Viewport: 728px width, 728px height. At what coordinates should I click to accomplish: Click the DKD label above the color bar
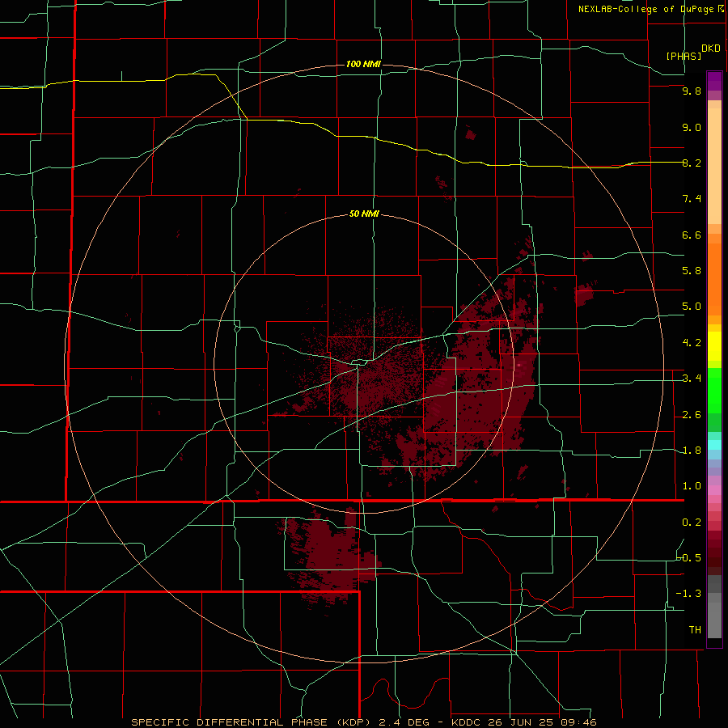(x=711, y=49)
